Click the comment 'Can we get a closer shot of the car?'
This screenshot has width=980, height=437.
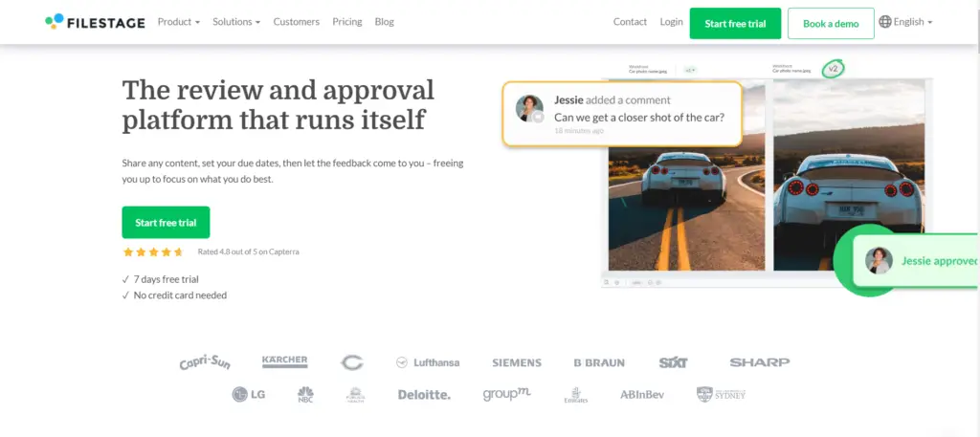pos(639,117)
